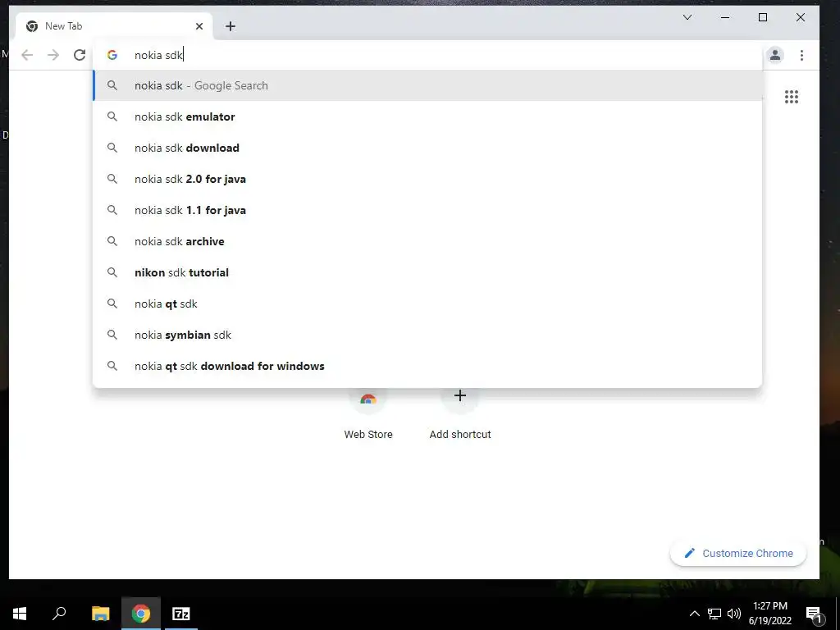Screen dimensions: 840x630
Task: Reload the page with the refresh icon
Action: pyautogui.click(x=80, y=55)
